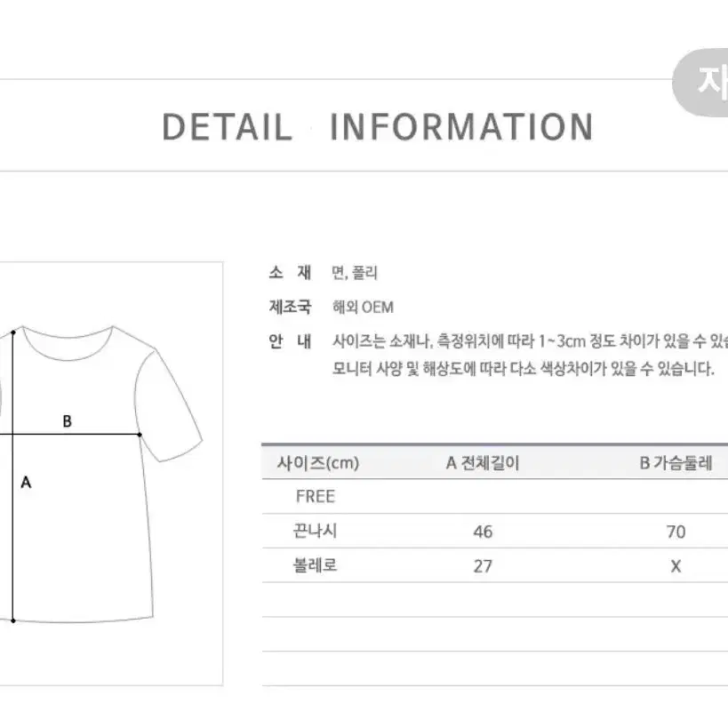The height and width of the screenshot is (728, 728).
Task: Click the 해외 OEM text
Action: [x=363, y=308]
